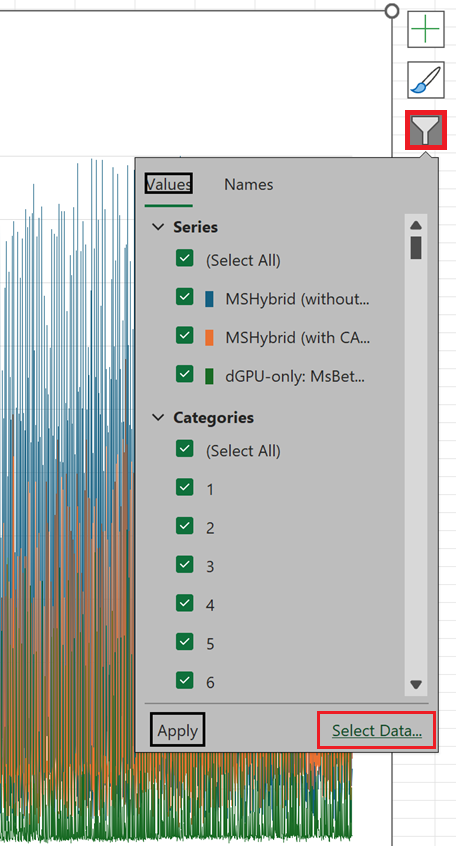Click the filter list scrollbar thumb
The width and height of the screenshot is (456, 846).
point(416,248)
